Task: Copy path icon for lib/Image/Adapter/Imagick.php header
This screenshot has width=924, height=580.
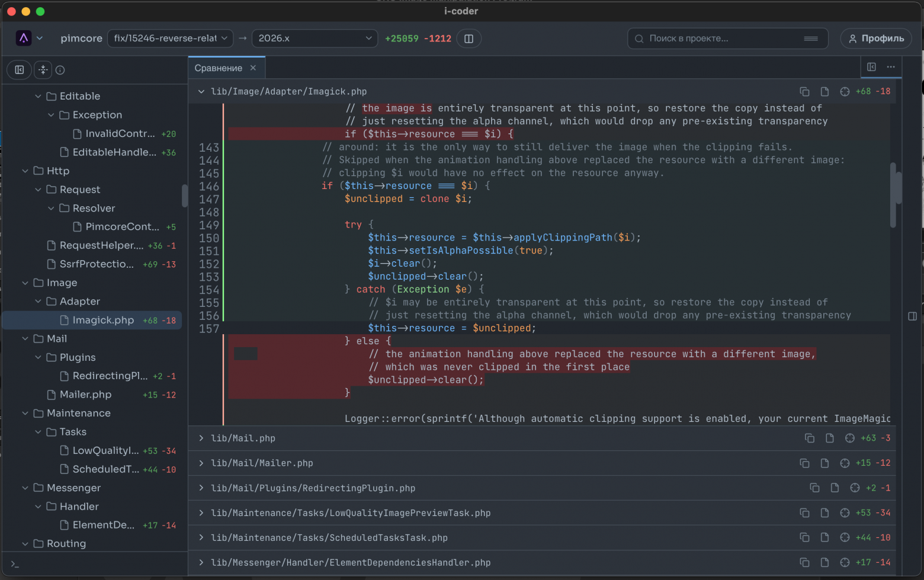Action: pyautogui.click(x=804, y=91)
